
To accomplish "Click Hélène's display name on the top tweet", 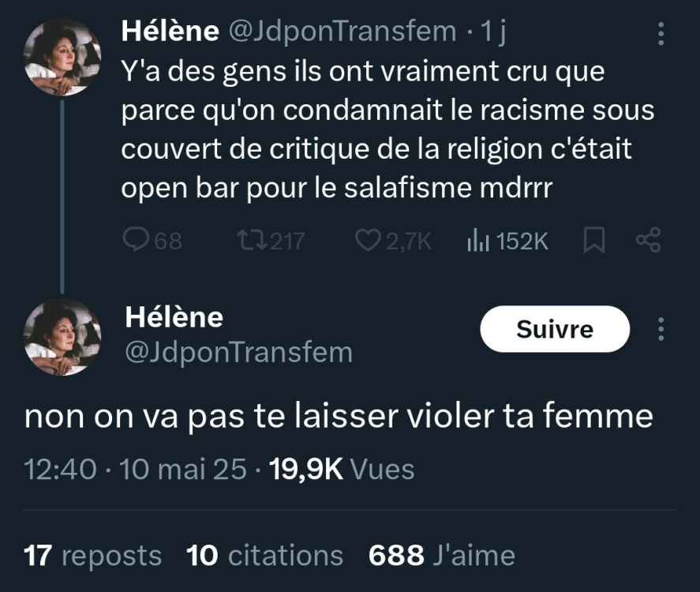I will click(169, 30).
